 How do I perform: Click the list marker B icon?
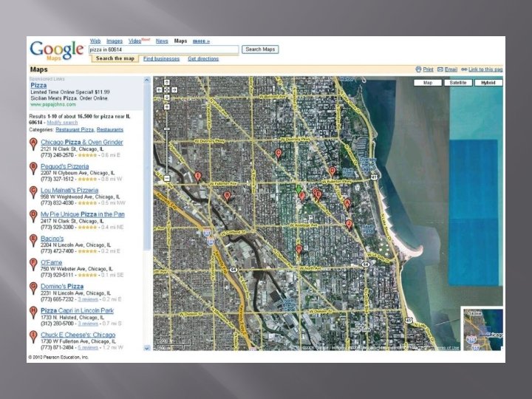(33, 168)
